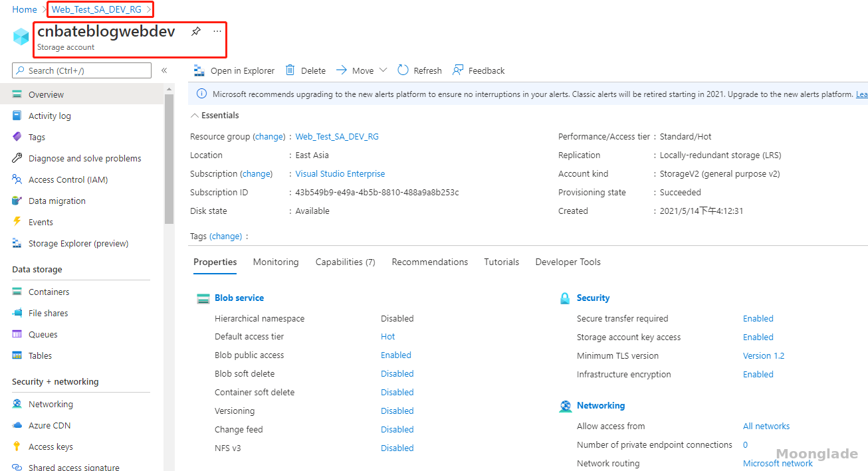Go to Home breadcrumb
The height and width of the screenshot is (471, 868).
25,9
